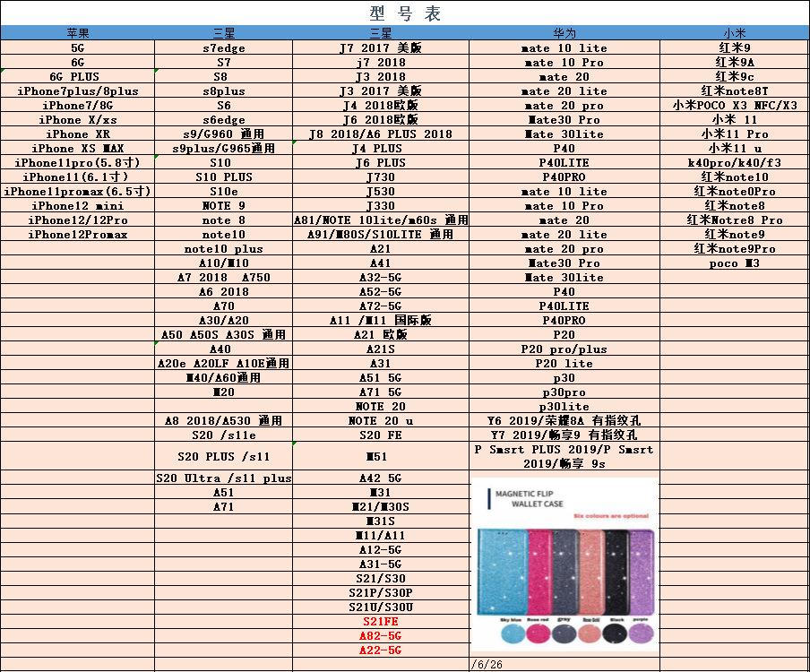Select the S20 Ultra /s11 plus cell

coord(223,478)
